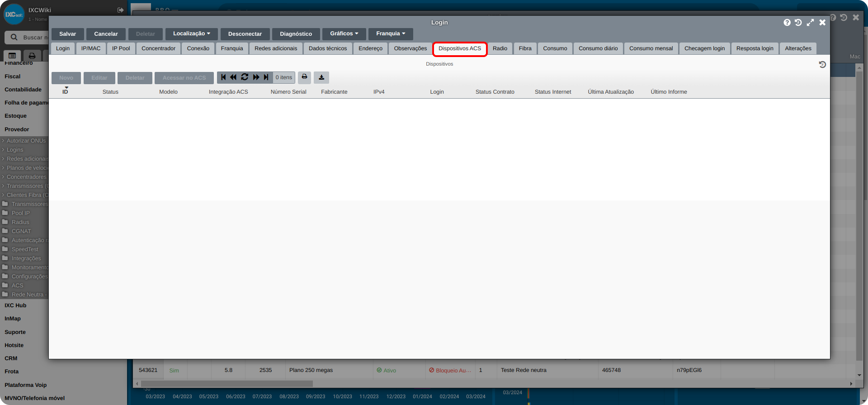Open help icon in Login window header
Viewport: 868px width, 405px height.
[787, 23]
